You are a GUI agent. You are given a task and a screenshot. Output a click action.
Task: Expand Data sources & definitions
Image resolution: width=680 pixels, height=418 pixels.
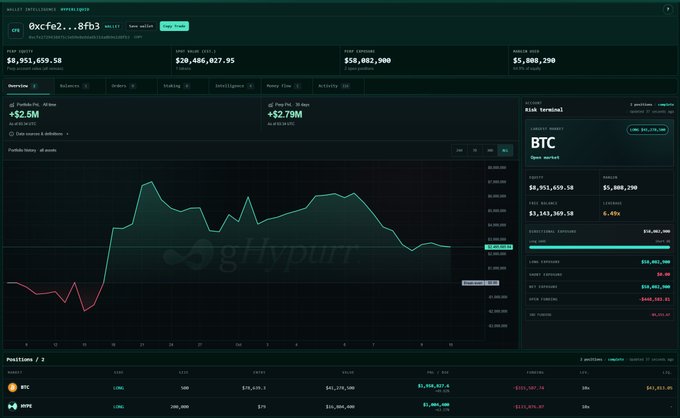tap(39, 134)
